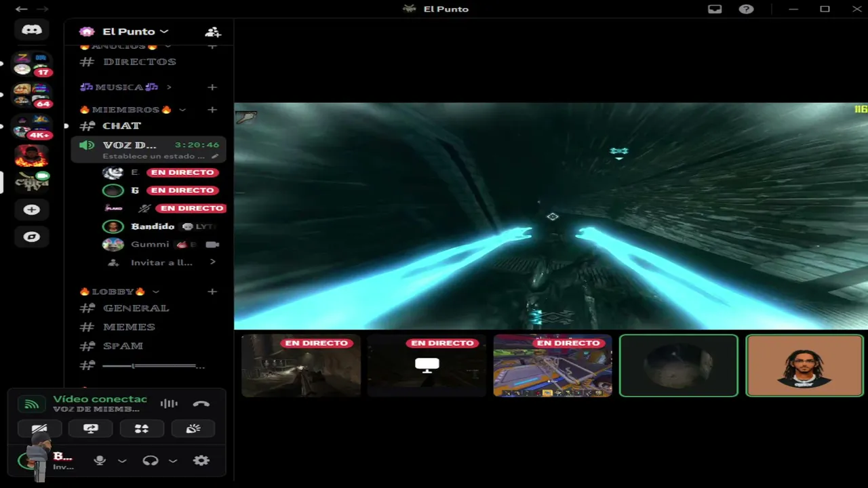This screenshot has width=868, height=488.
Task: Share your screen with the monitor icon
Action: [91, 428]
